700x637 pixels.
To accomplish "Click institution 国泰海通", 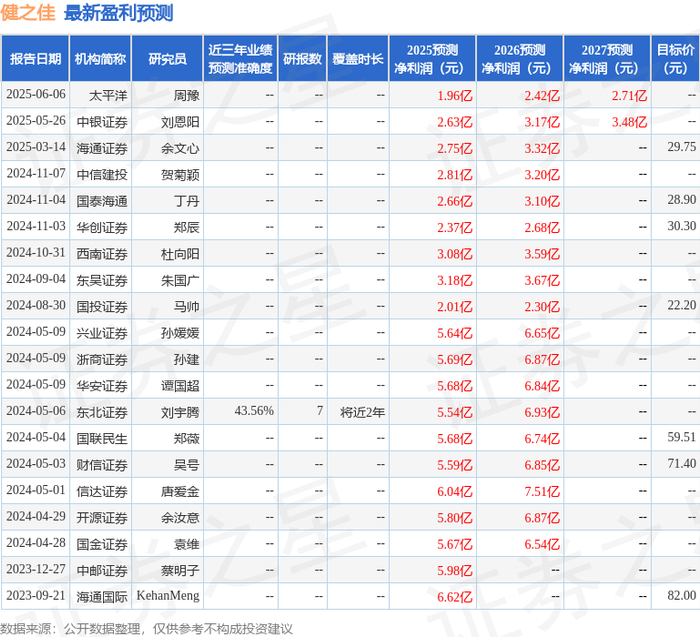I will coord(102,201).
